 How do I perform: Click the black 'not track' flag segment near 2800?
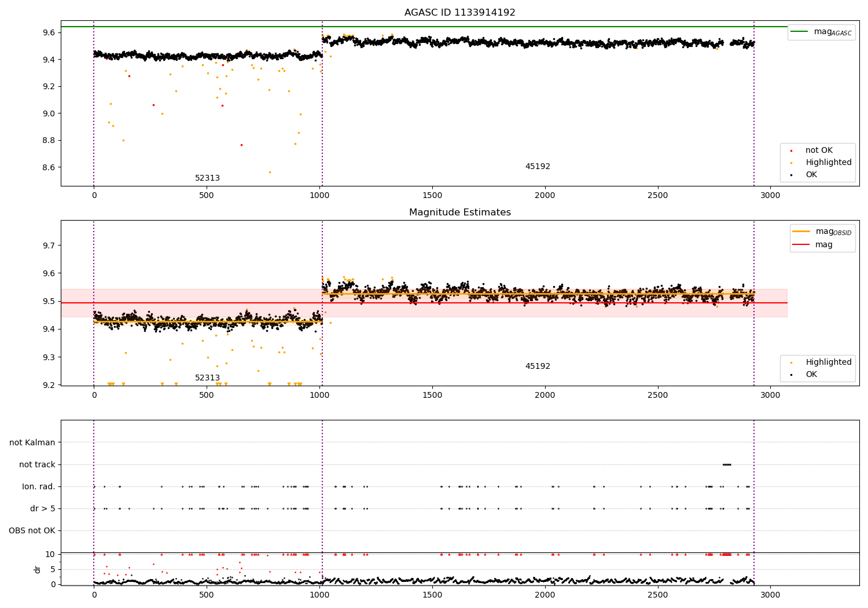click(727, 464)
